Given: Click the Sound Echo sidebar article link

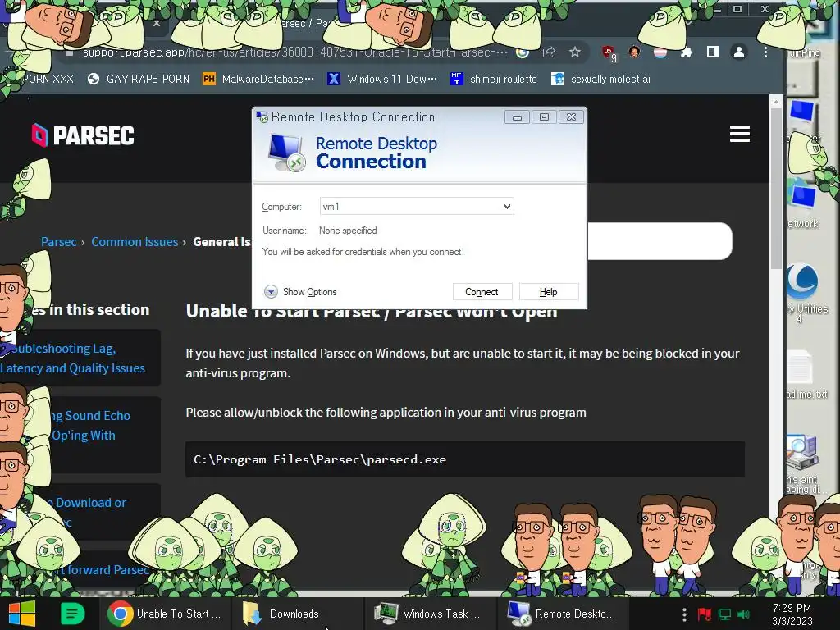Looking at the screenshot, I should point(91,426).
